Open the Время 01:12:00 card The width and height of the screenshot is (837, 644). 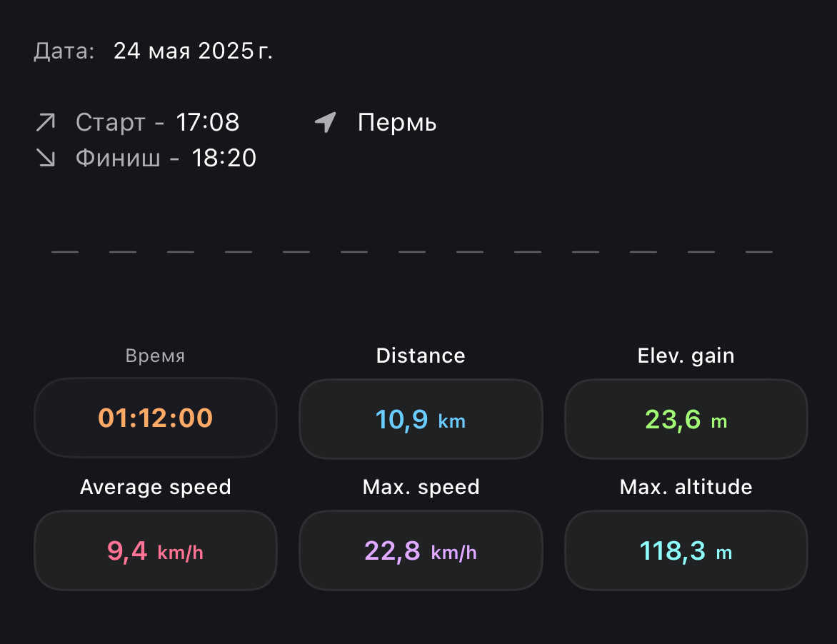156,418
